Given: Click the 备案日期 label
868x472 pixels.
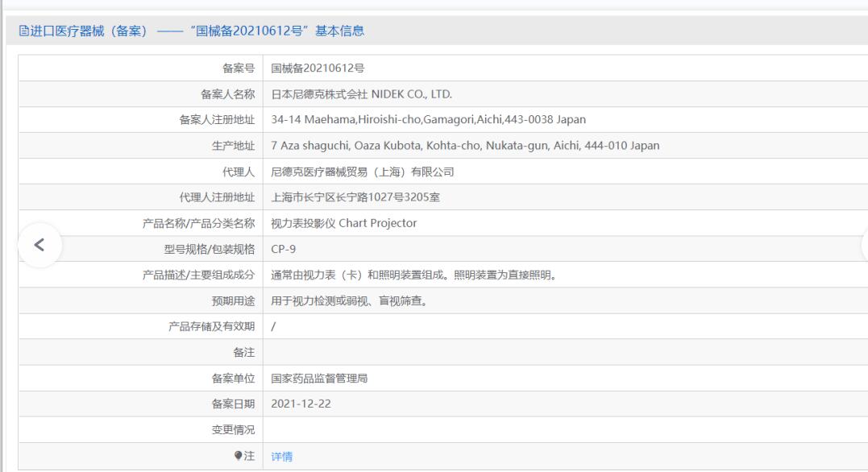Looking at the screenshot, I should 233,404.
